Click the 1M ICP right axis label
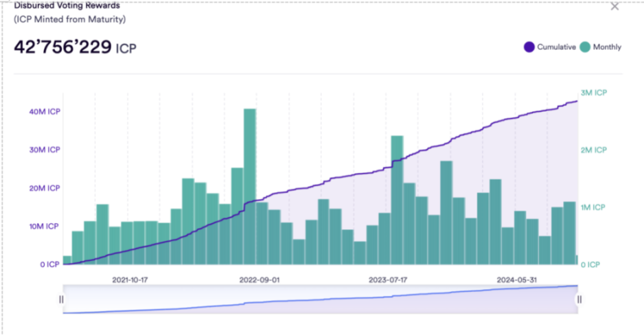Viewport: 644px width, 335px height. [594, 207]
